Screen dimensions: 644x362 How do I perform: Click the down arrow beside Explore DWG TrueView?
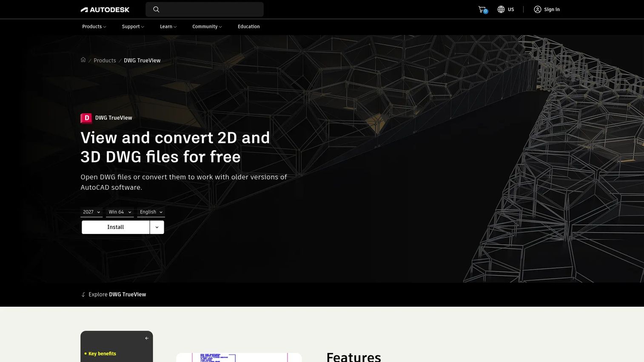83,295
